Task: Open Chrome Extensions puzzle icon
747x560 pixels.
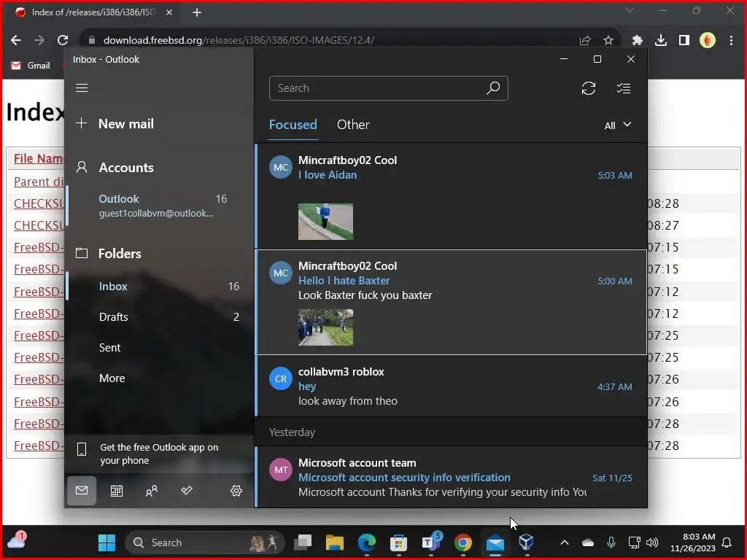Action: pos(638,41)
